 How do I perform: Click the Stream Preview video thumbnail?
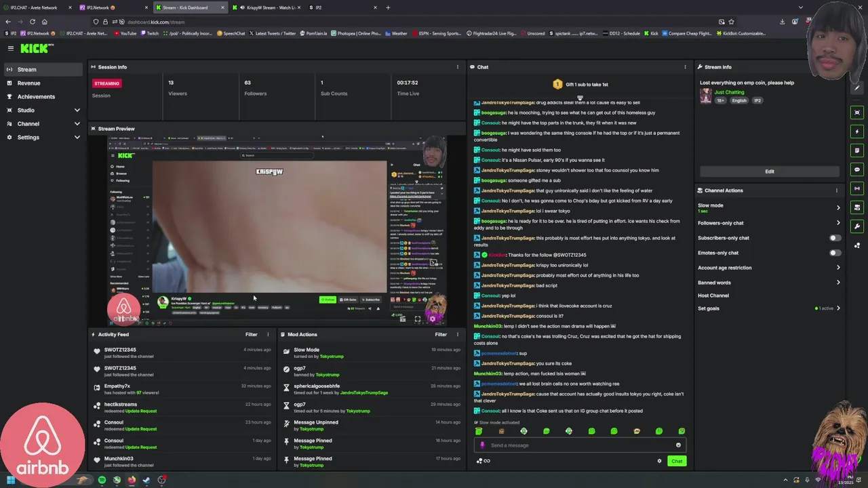(x=277, y=231)
